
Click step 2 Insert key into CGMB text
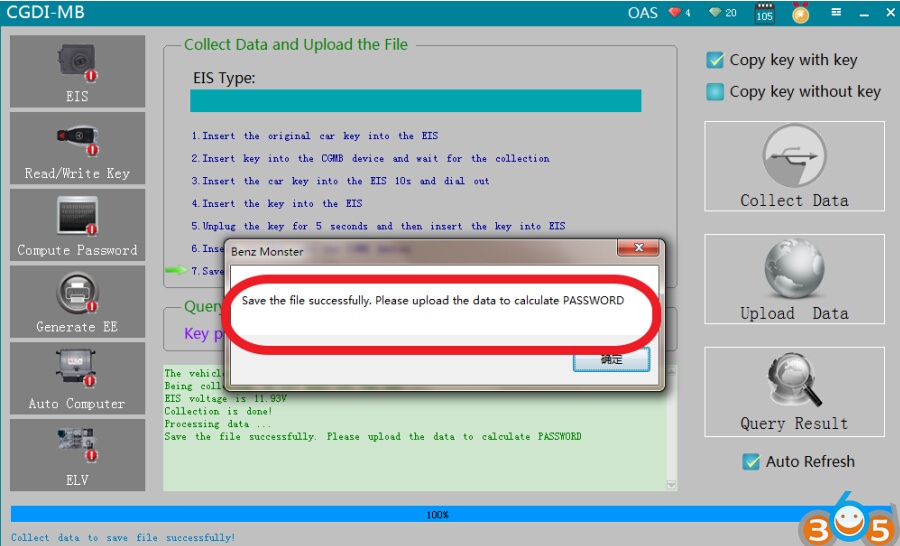(370, 158)
